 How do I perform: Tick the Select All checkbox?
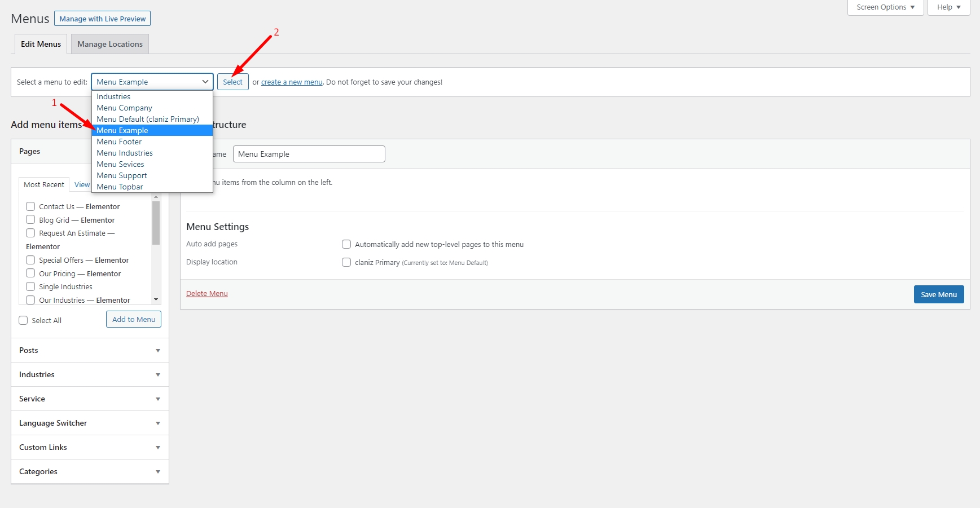pos(24,320)
